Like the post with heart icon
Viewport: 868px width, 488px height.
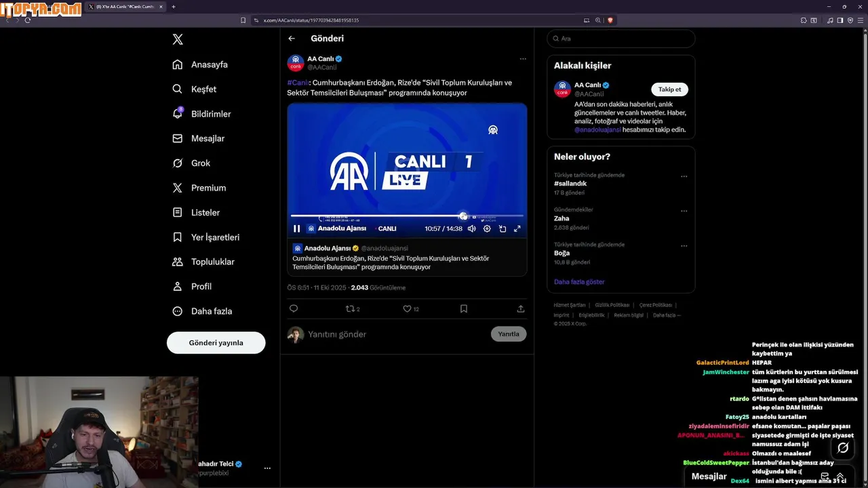(x=407, y=308)
